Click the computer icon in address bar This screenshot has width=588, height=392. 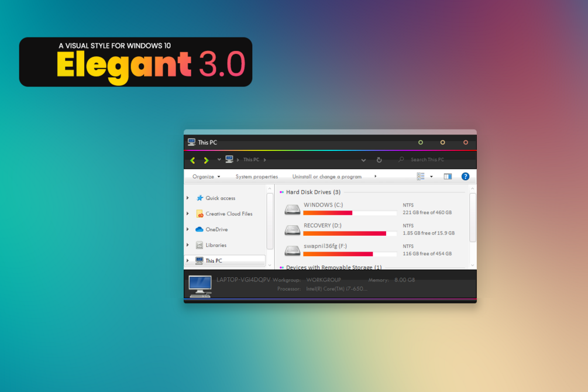(229, 159)
